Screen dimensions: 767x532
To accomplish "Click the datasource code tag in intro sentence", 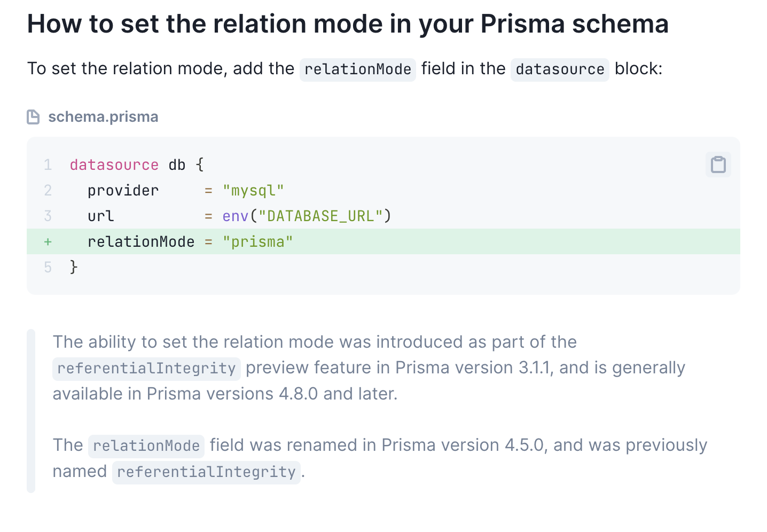I will pos(559,69).
